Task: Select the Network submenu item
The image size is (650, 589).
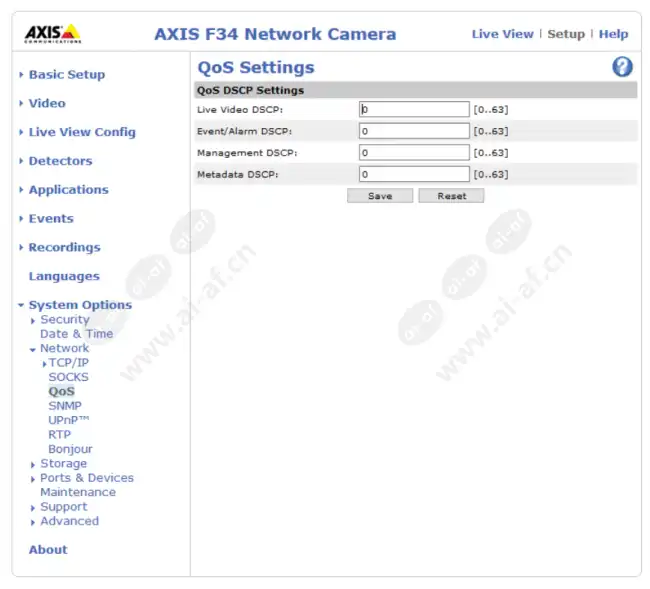Action: pos(64,348)
